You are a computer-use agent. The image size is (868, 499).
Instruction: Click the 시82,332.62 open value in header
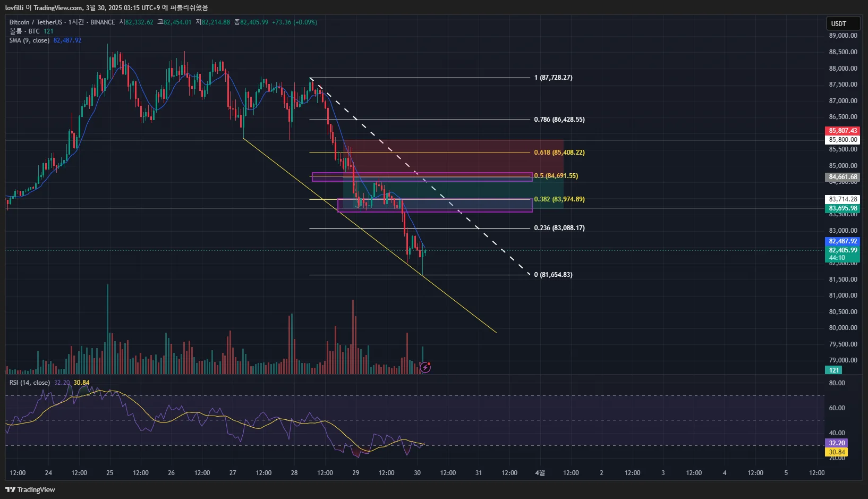tap(136, 22)
